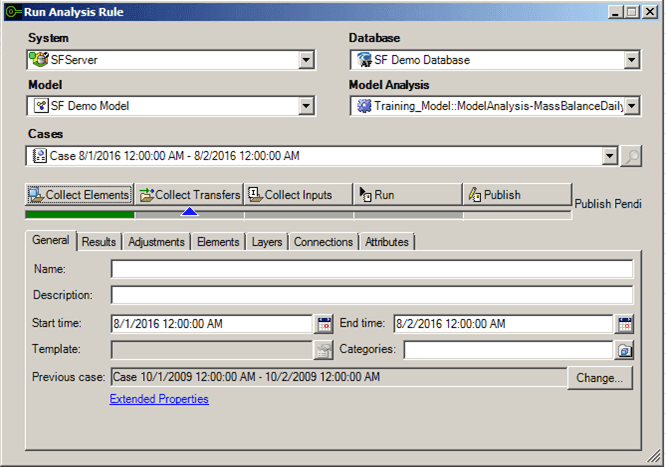Image resolution: width=666 pixels, height=467 pixels.
Task: Click the blue triangle progress marker
Action: coord(189,211)
